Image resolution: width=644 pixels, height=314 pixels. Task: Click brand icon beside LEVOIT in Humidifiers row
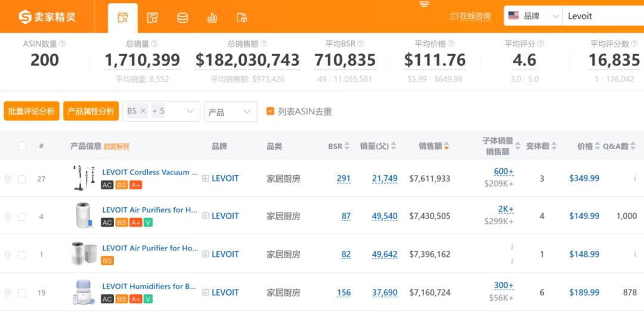[206, 293]
